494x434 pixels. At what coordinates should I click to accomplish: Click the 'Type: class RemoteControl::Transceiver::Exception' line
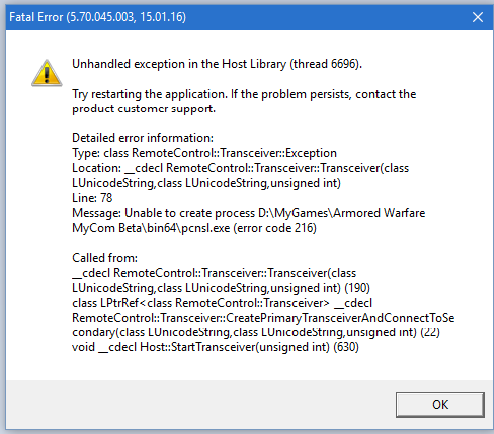coord(204,153)
